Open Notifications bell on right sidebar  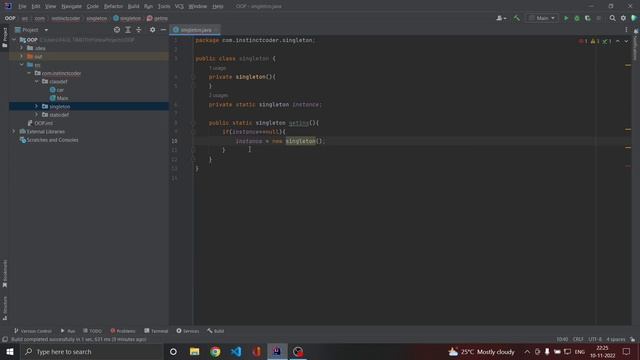636,31
